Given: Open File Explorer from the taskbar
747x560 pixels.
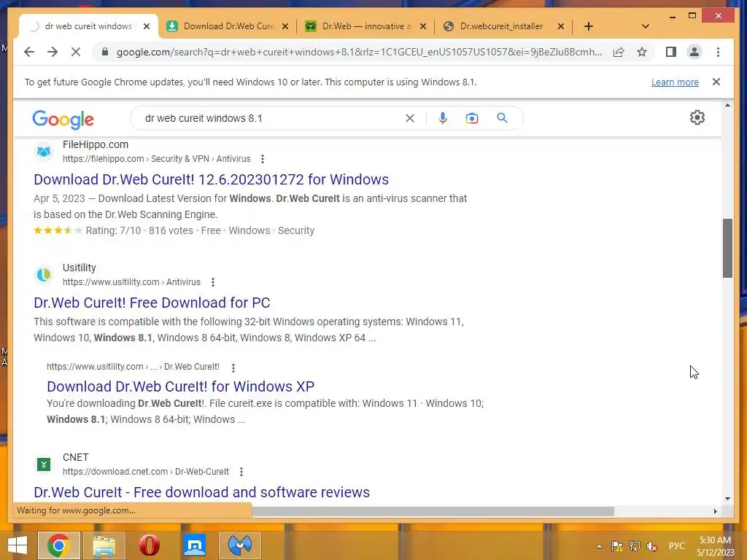Looking at the screenshot, I should tap(104, 545).
